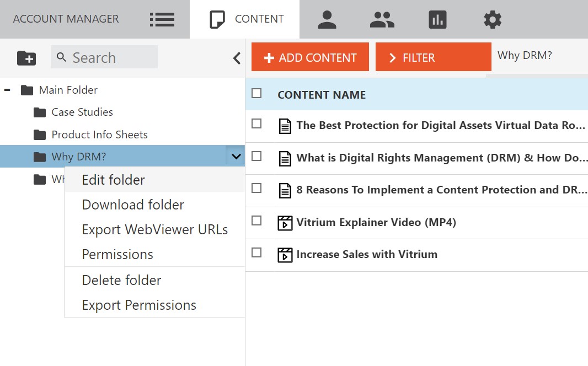Viewport: 588px width, 366px height.
Task: Click the document icon for 8 Reasons article
Action: pos(285,190)
